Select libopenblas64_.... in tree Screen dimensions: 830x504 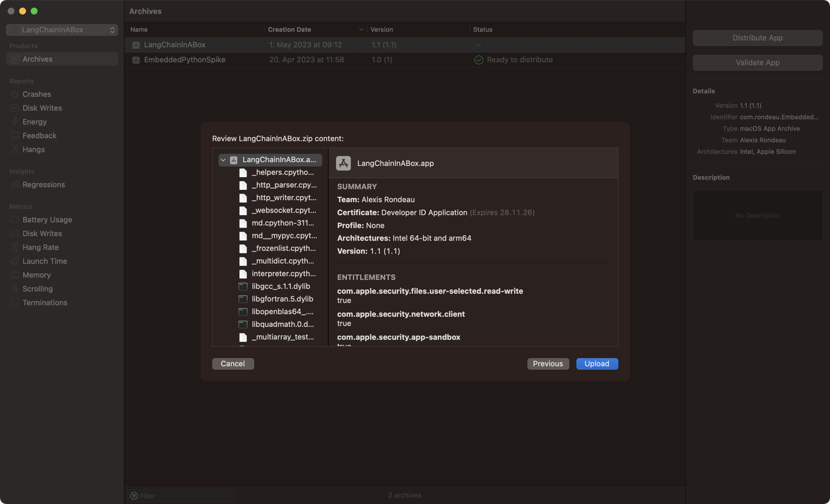pyautogui.click(x=283, y=312)
